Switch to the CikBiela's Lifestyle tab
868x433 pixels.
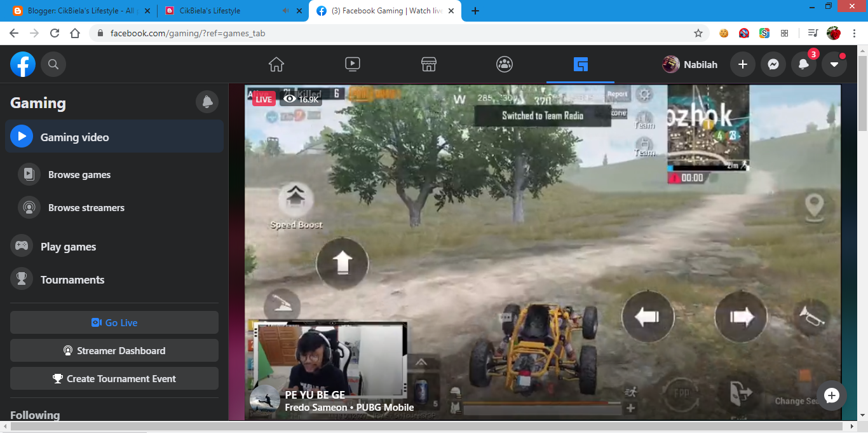[233, 11]
